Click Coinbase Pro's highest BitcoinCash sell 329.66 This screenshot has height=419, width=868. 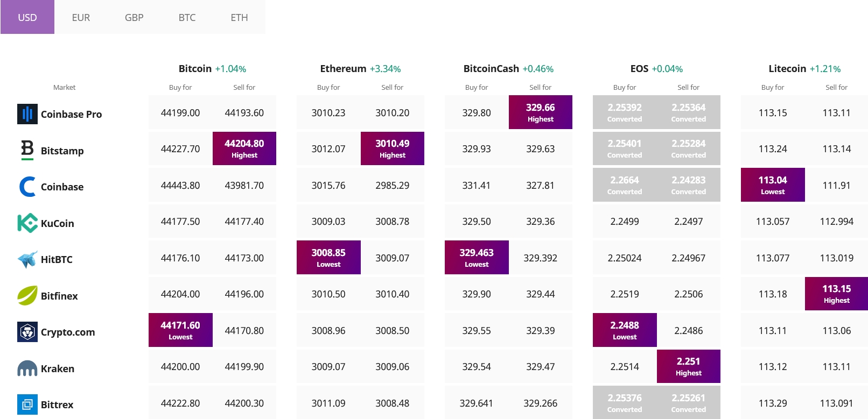541,112
